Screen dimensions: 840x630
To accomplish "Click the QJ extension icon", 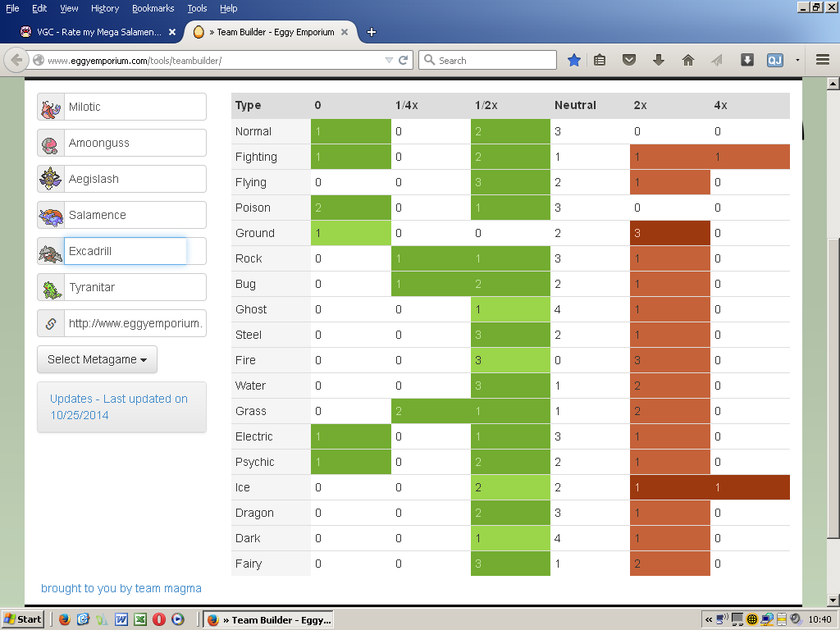I will pyautogui.click(x=775, y=60).
